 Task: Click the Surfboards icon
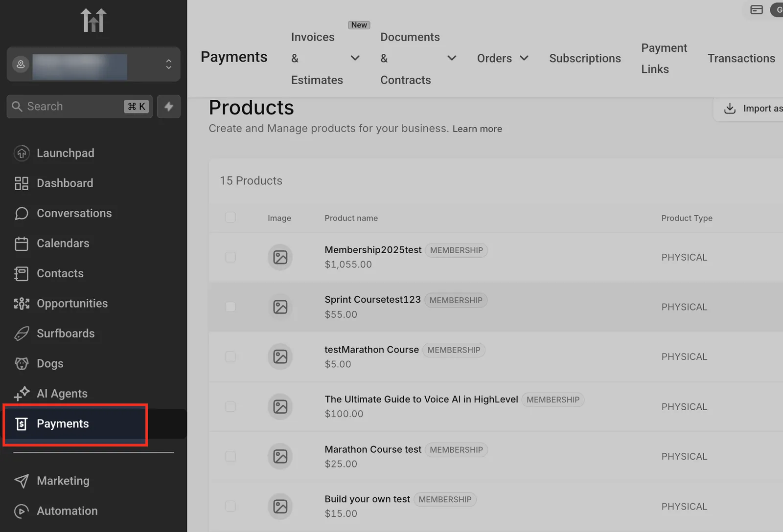click(x=22, y=333)
